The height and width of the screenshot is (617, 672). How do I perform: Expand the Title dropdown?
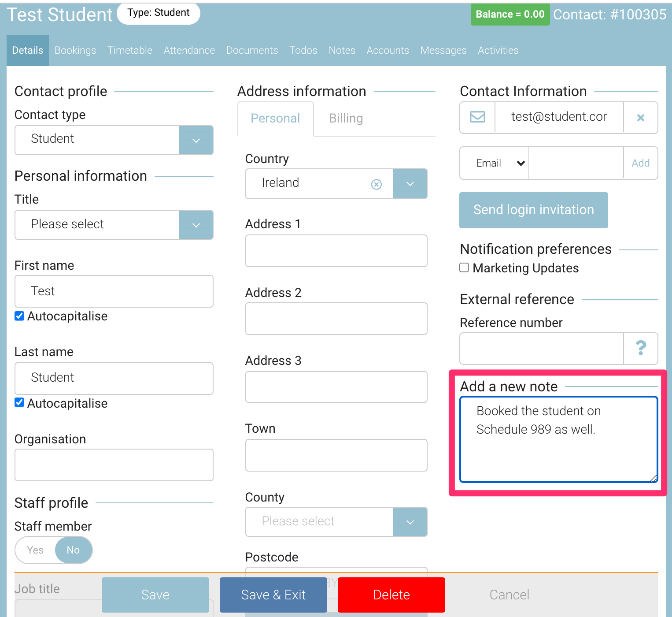click(x=196, y=225)
